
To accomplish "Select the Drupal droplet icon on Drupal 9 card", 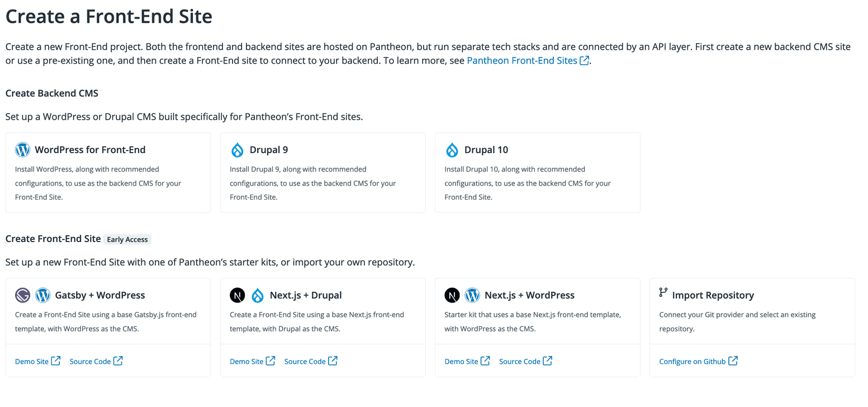I will pyautogui.click(x=237, y=149).
